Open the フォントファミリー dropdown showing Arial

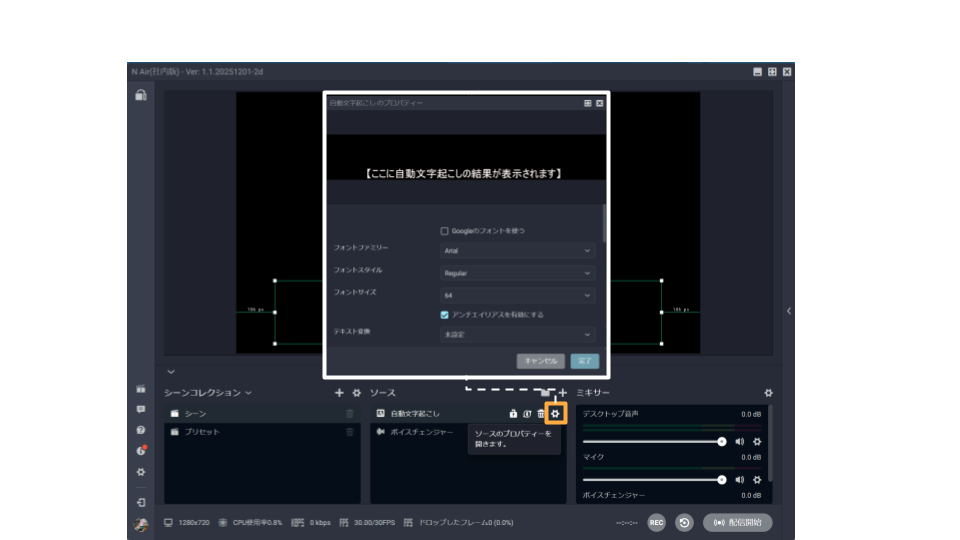(x=517, y=250)
